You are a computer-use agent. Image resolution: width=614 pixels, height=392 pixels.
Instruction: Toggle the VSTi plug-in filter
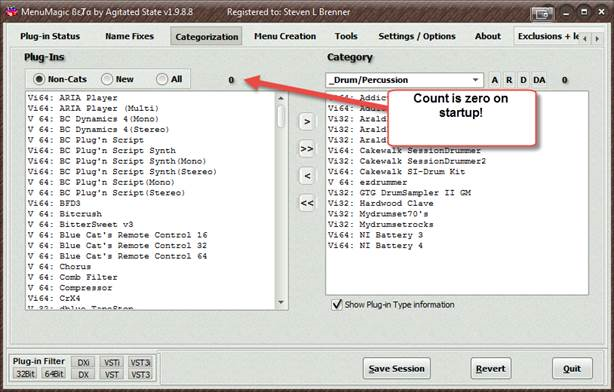tap(112, 363)
